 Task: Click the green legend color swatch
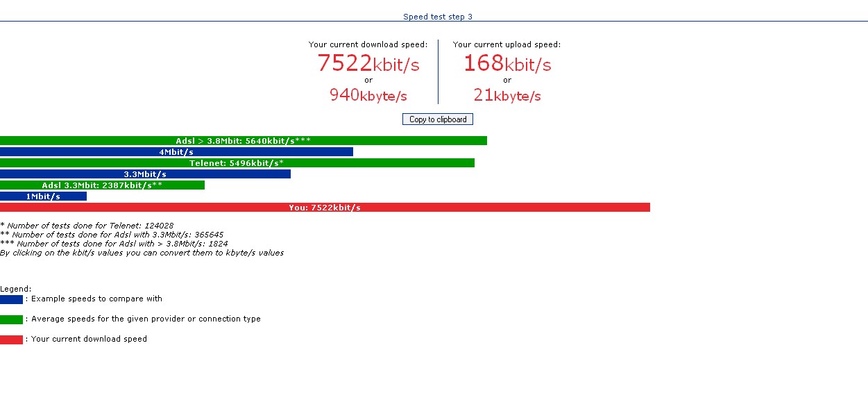[11, 319]
